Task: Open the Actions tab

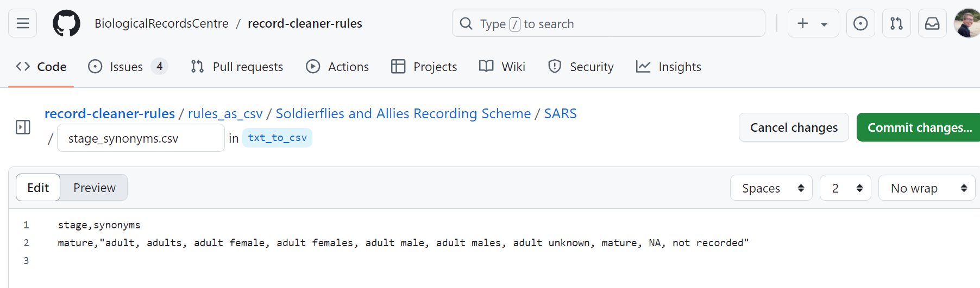Action: click(x=337, y=67)
